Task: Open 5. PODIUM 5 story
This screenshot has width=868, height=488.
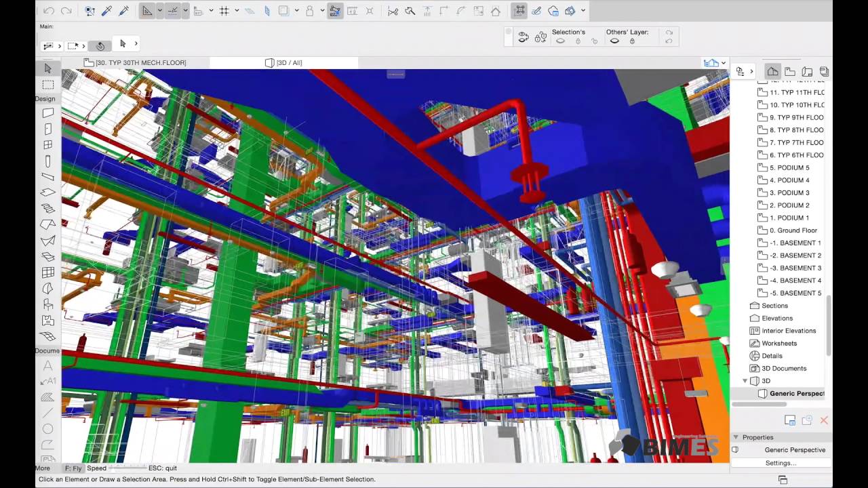Action: tap(784, 167)
